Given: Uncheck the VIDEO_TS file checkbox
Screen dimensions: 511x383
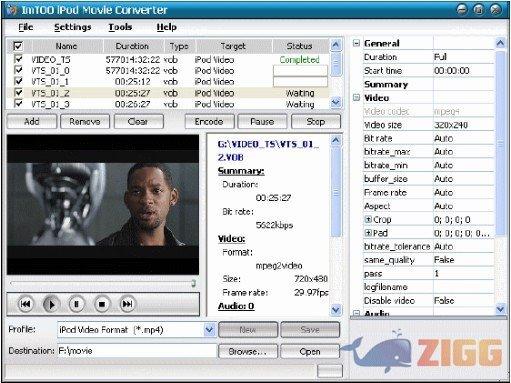Looking at the screenshot, I should 18,59.
